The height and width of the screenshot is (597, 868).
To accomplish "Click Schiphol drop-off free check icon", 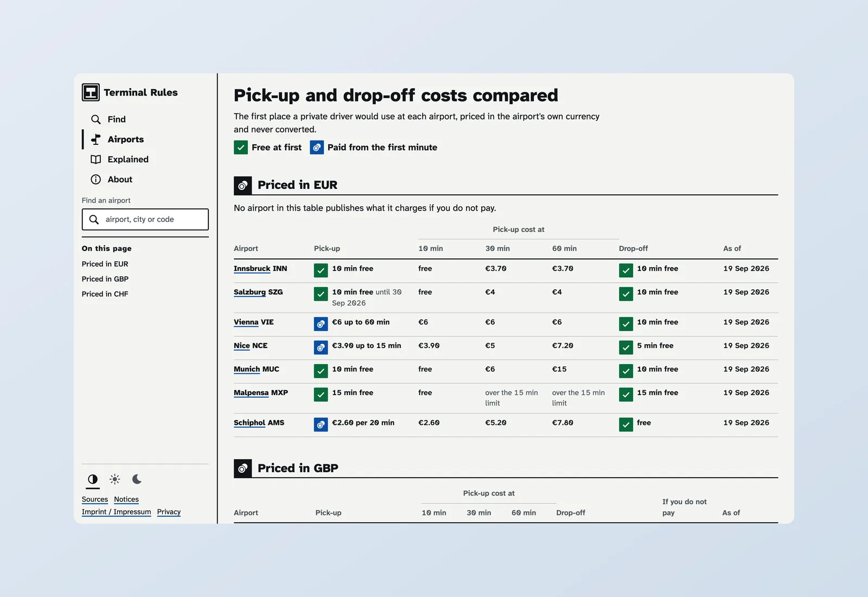I will coord(626,424).
